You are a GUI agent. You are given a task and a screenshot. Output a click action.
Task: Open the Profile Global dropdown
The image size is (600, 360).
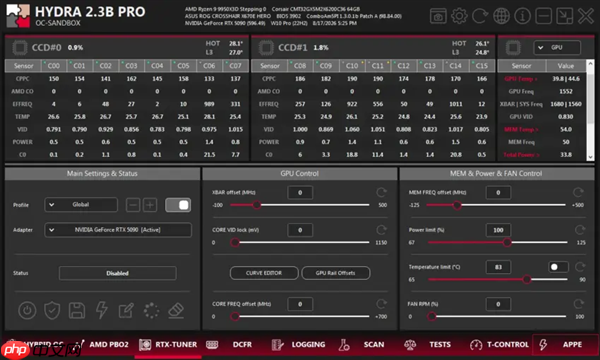click(x=81, y=205)
